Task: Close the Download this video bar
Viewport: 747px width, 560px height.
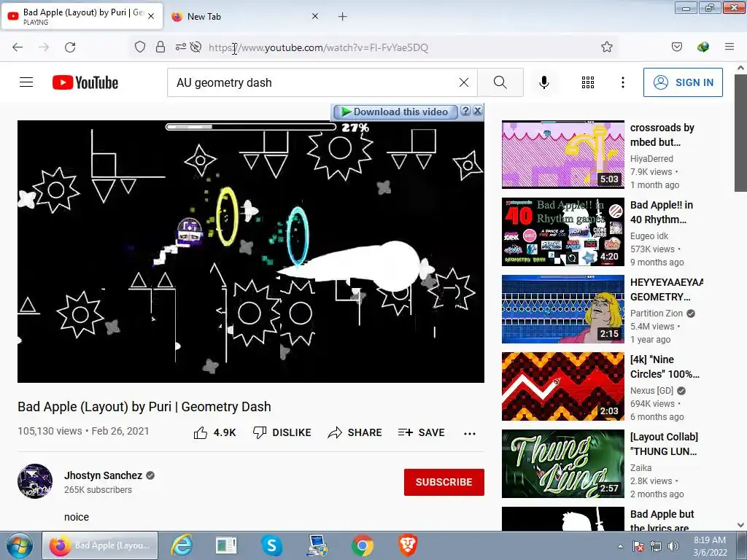Action: point(477,111)
